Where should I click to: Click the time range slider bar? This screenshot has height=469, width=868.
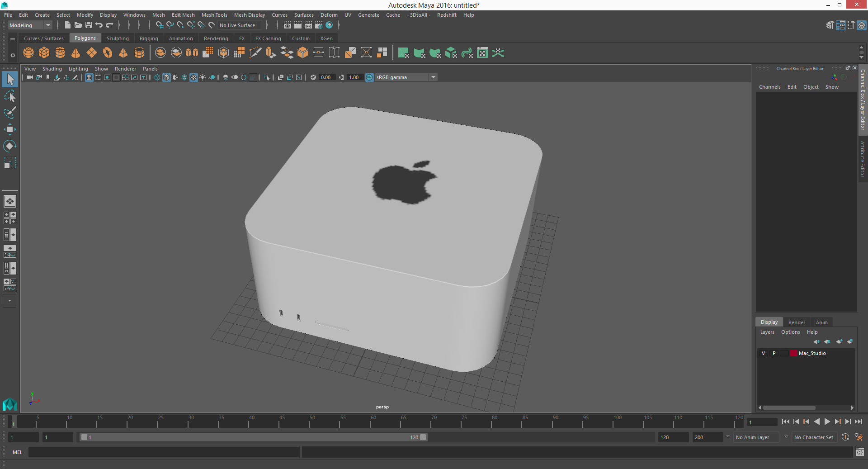coord(253,437)
